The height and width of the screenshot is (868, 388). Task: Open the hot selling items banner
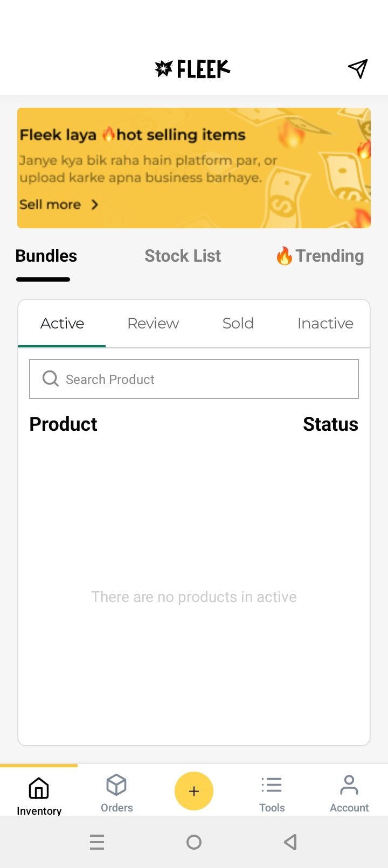click(x=194, y=168)
